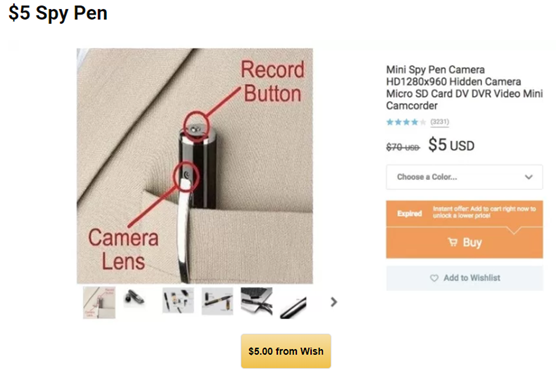Click the orange Buy button
Screen dimensions: 558x375
(x=464, y=243)
